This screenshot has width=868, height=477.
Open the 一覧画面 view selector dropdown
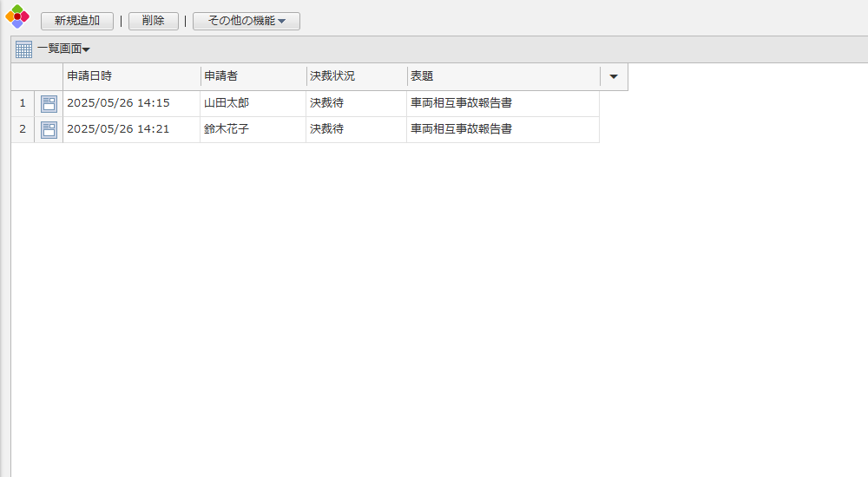coord(63,49)
